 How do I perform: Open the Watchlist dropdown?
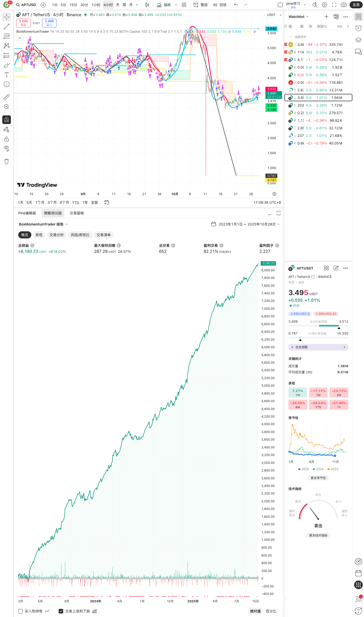point(299,17)
